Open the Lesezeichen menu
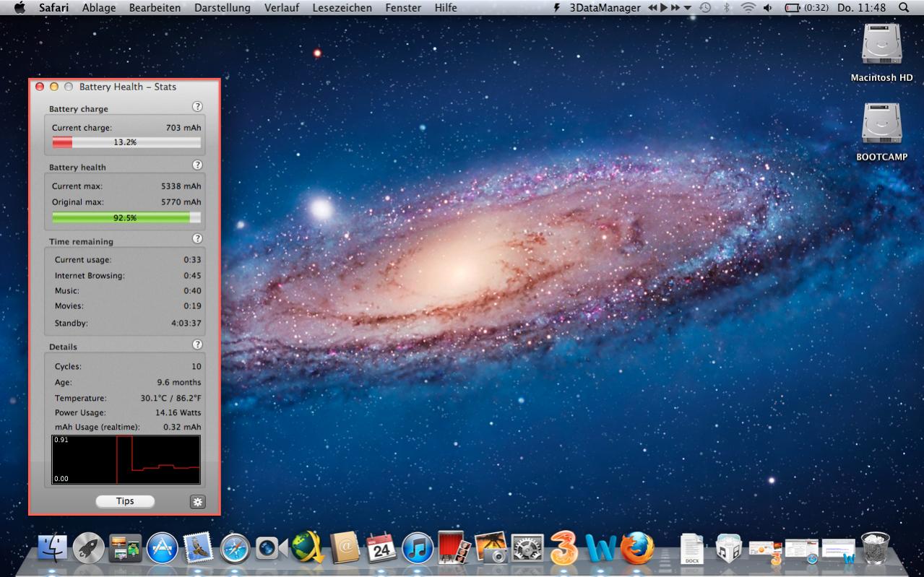Screen dimensions: 924x577 (x=342, y=8)
